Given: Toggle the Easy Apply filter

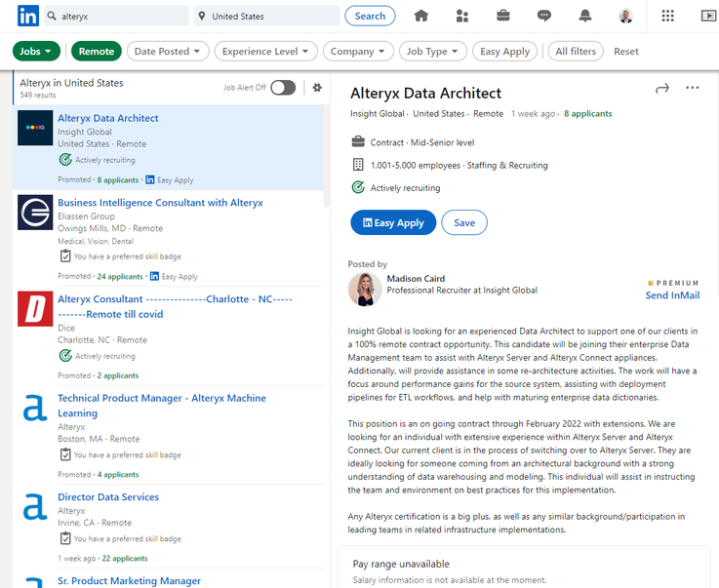Looking at the screenshot, I should [504, 52].
